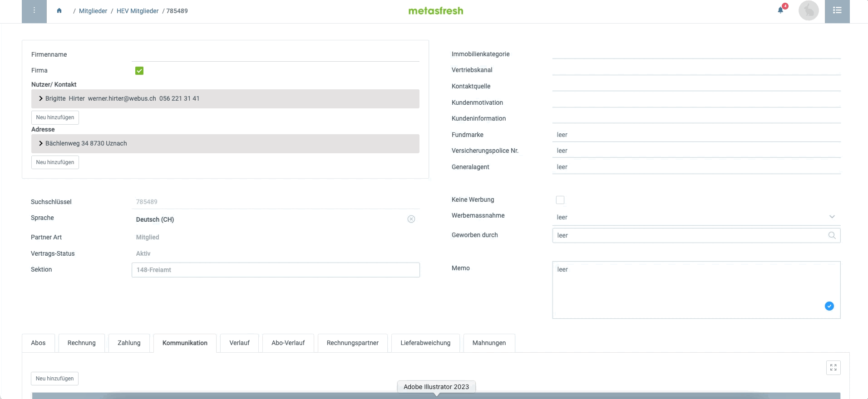868x399 pixels.
Task: Go to the home dashboard icon
Action: click(x=59, y=11)
